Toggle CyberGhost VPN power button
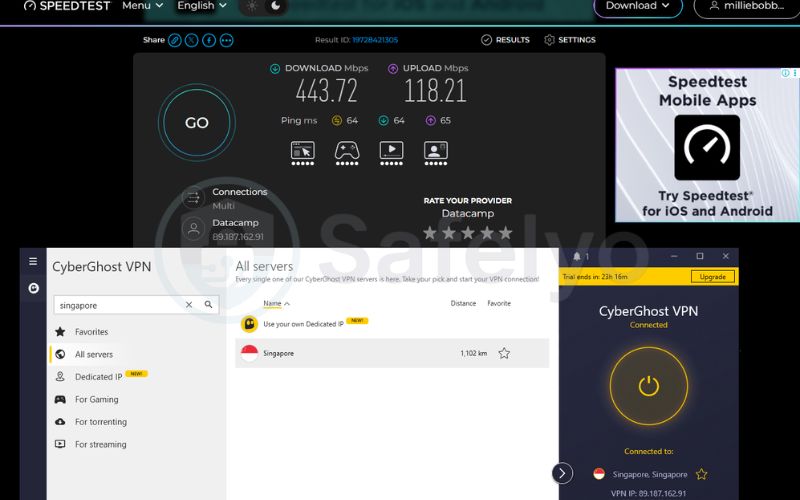 point(649,386)
